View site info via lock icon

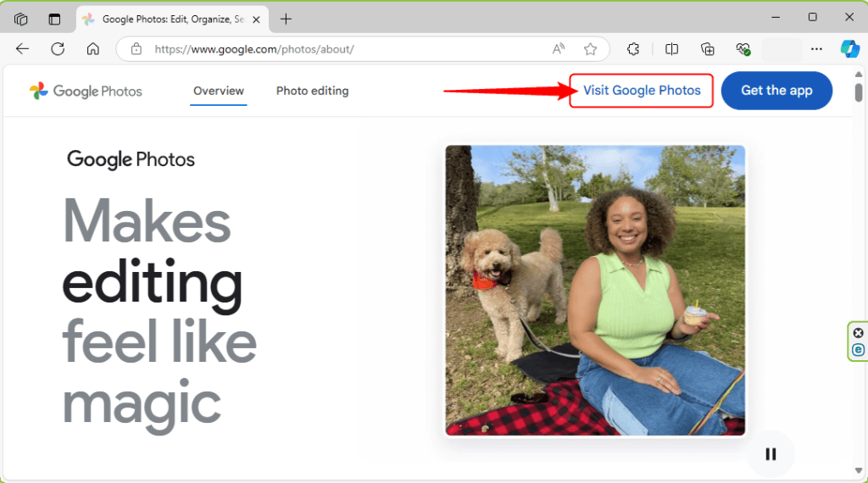(x=136, y=49)
